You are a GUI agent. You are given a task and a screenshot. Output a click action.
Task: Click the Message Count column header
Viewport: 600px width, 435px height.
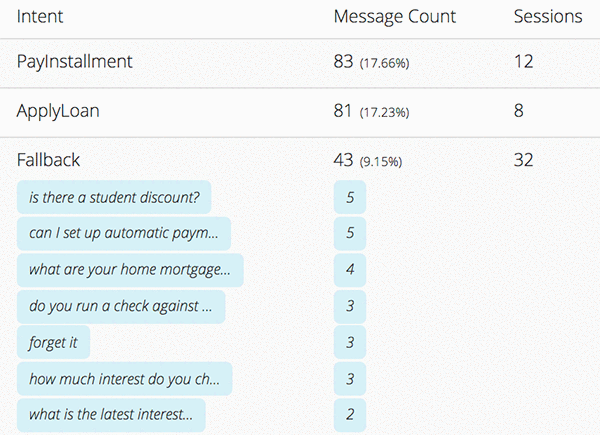tap(394, 16)
